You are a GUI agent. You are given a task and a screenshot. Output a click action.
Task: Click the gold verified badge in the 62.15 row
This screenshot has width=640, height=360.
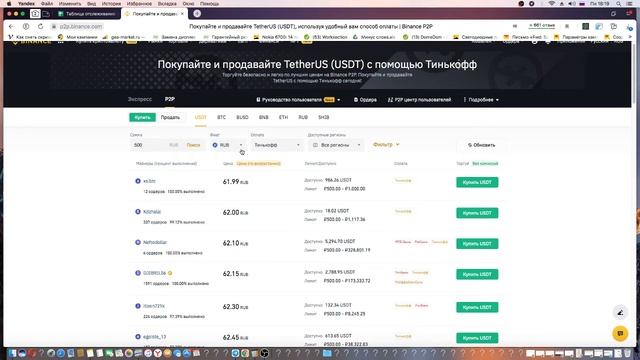pos(170,273)
